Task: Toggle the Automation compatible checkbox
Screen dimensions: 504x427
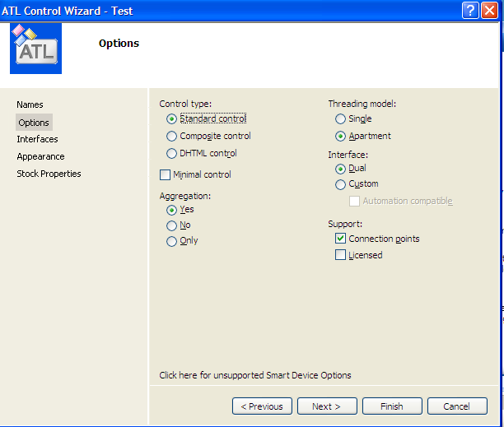Action: [x=354, y=202]
